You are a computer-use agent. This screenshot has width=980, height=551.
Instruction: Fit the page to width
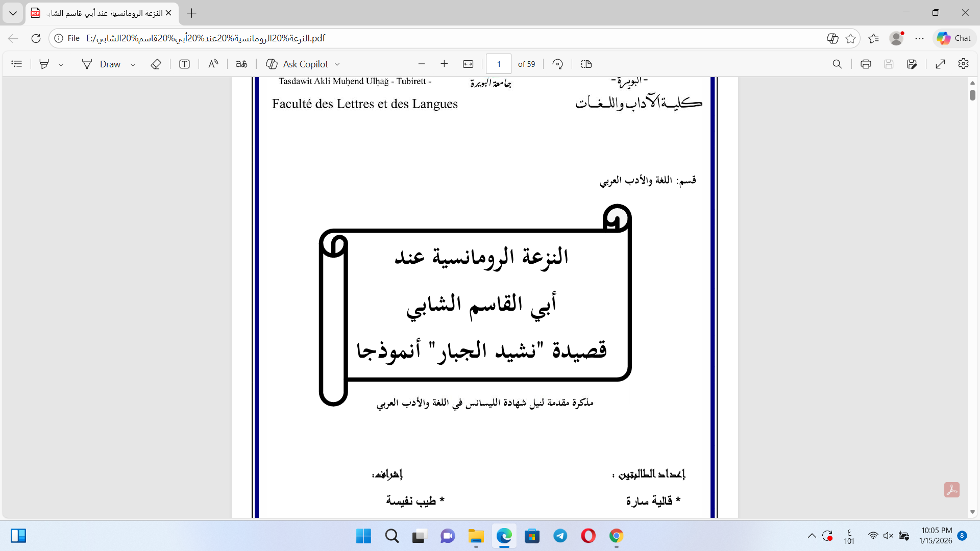[x=468, y=64]
